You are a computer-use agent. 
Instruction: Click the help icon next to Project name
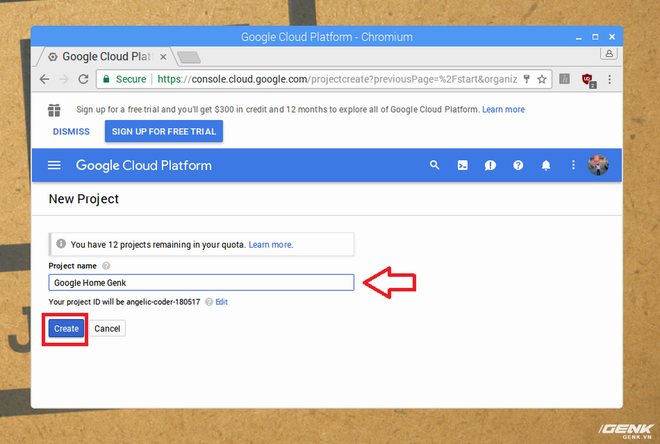pos(106,266)
